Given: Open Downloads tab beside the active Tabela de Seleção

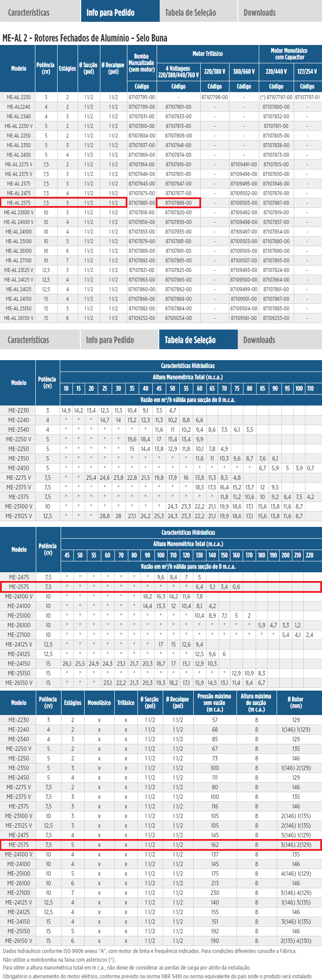Looking at the screenshot, I should pos(259,340).
